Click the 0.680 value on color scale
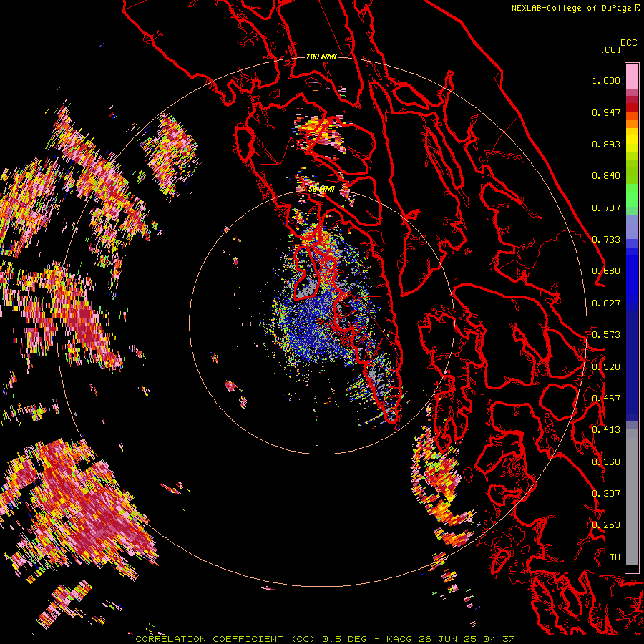The image size is (644, 644). coord(606,271)
